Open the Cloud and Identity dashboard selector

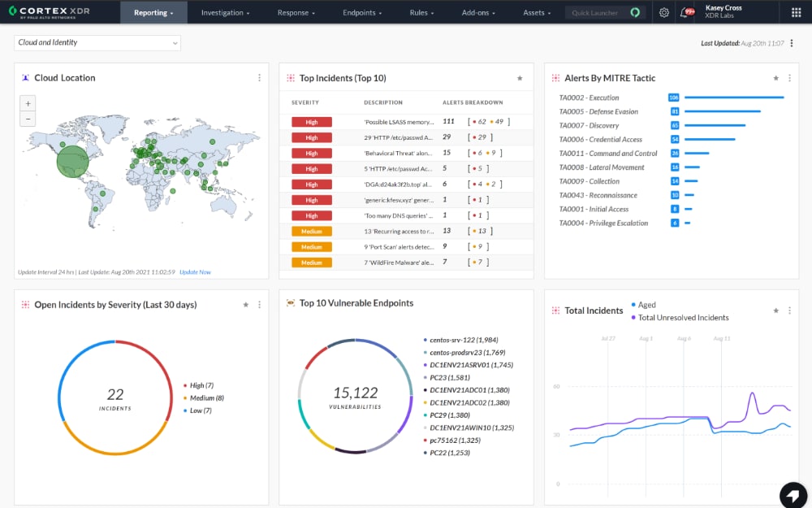click(97, 41)
